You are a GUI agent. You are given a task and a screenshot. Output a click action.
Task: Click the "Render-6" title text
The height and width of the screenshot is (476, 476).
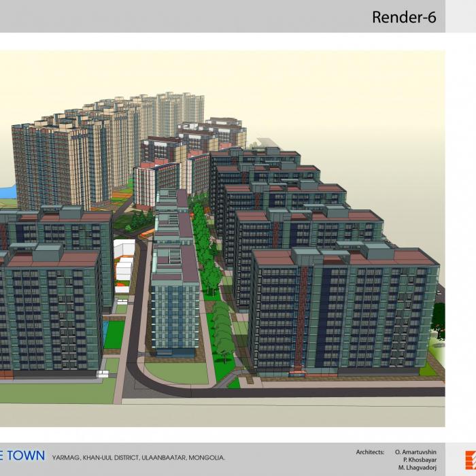(x=404, y=17)
